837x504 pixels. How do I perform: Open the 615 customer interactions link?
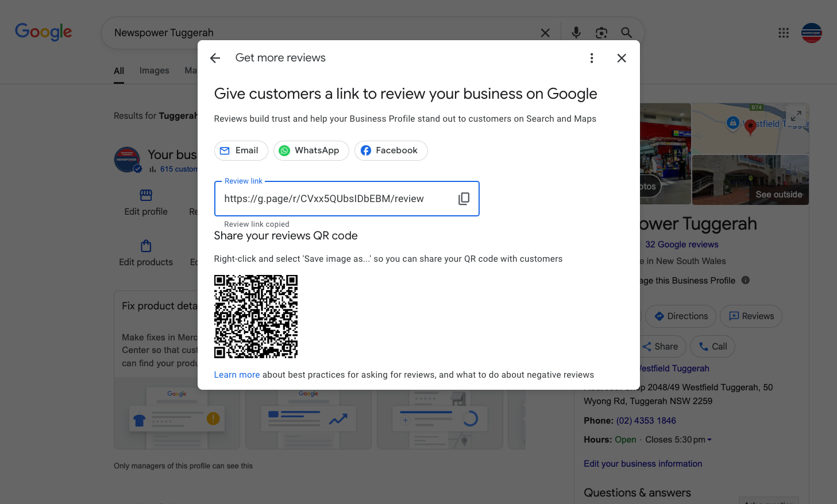coord(178,169)
